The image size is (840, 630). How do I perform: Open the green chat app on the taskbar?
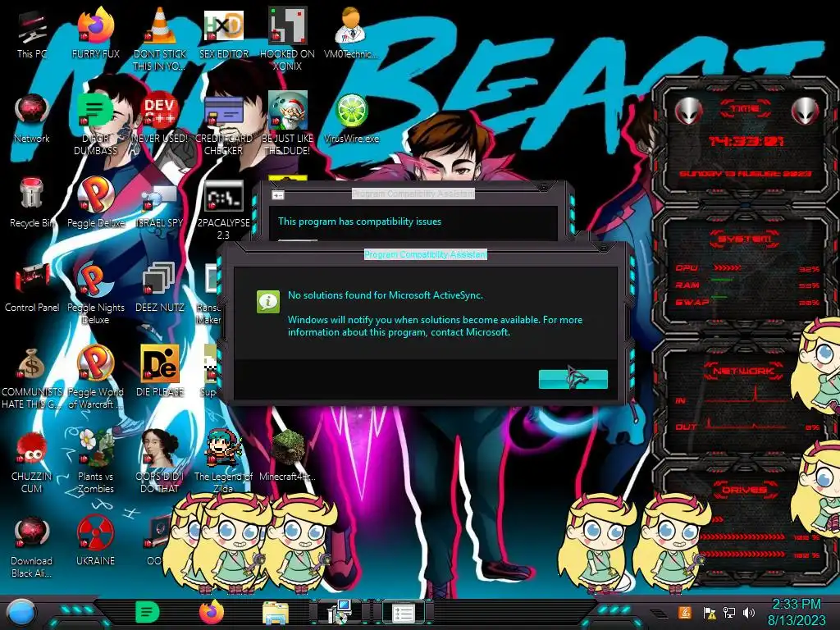point(148,612)
